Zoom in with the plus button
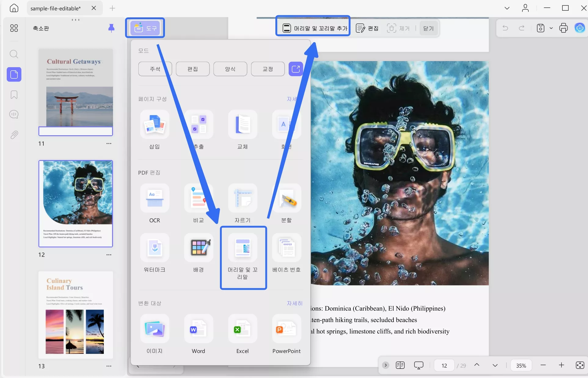This screenshot has width=588, height=378. [x=561, y=365]
